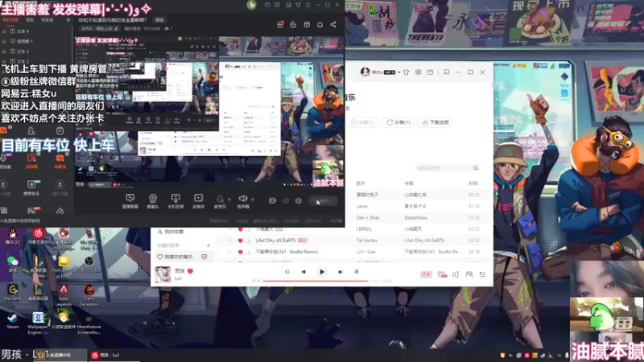644x362 pixels.
Task: Click 直播屏幕 source in streaming app toolbar
Action: [130, 201]
